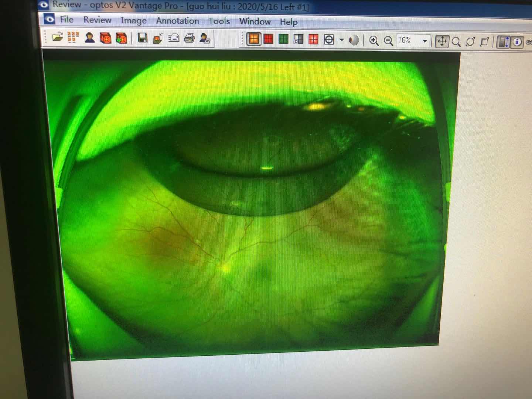532x399 pixels.
Task: Switch to the green channel view
Action: point(283,39)
